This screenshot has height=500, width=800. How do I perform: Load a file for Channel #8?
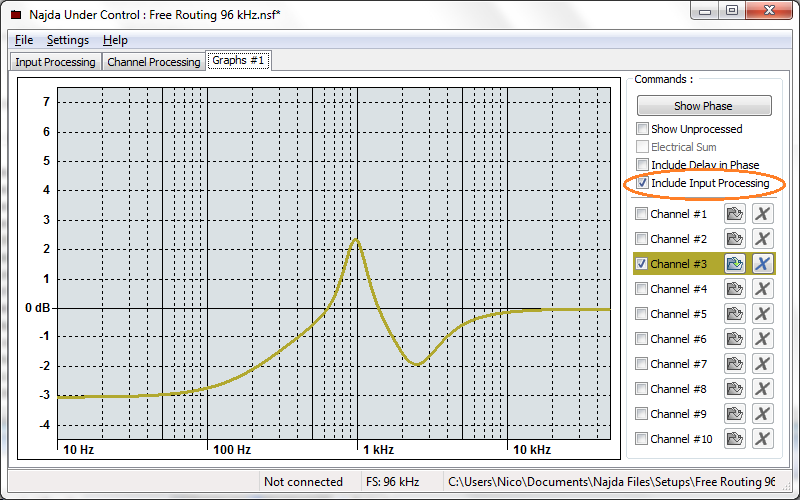pos(735,389)
